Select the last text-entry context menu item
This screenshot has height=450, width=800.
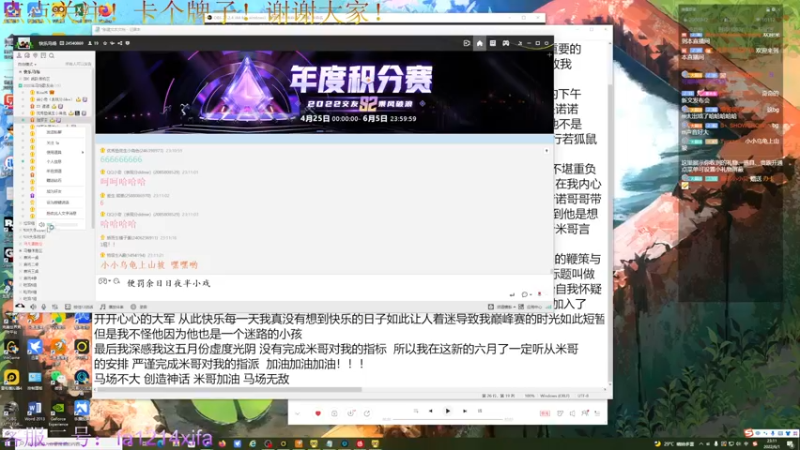61,213
